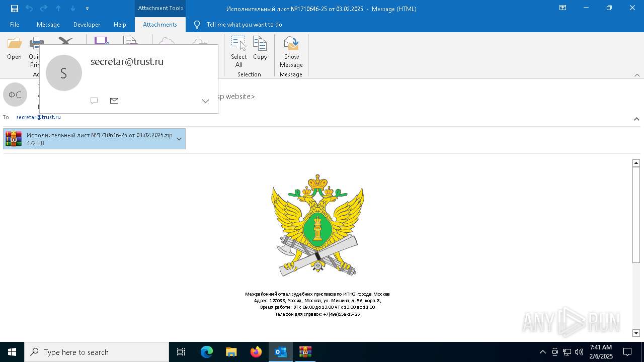Launch Firefox from taskbar
The width and height of the screenshot is (644, 362).
(256, 352)
